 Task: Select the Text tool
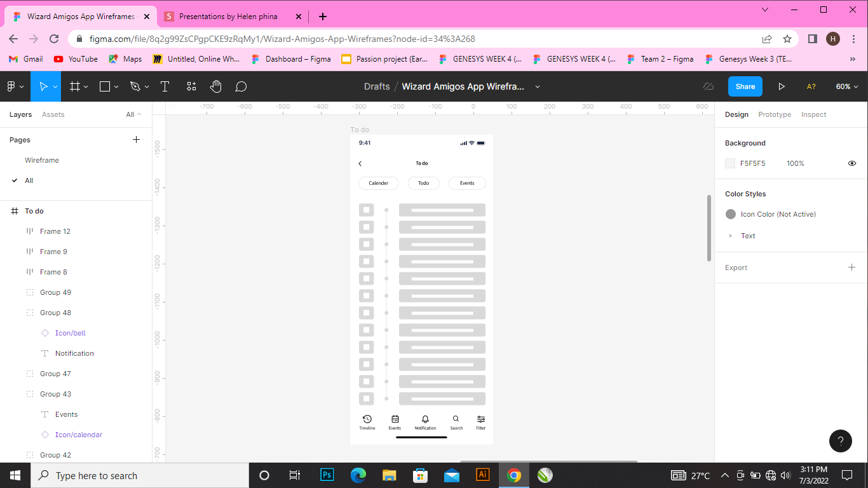165,86
